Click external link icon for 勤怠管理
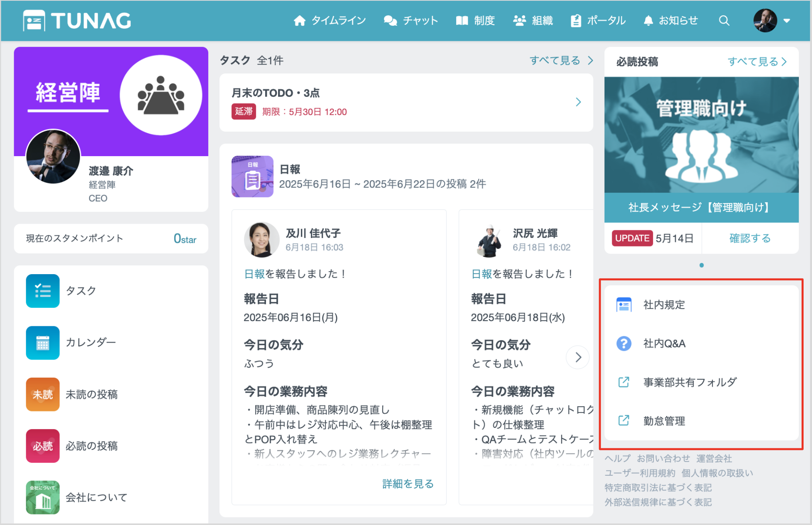 point(624,421)
